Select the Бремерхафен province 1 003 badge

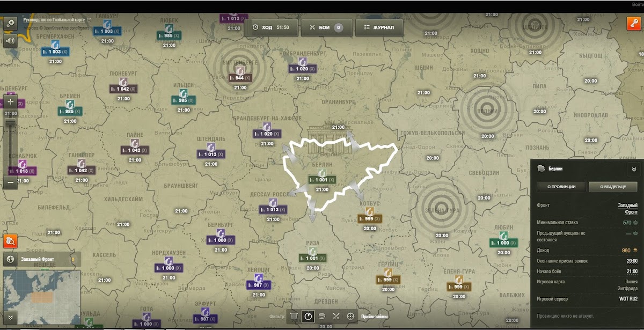[x=55, y=52]
